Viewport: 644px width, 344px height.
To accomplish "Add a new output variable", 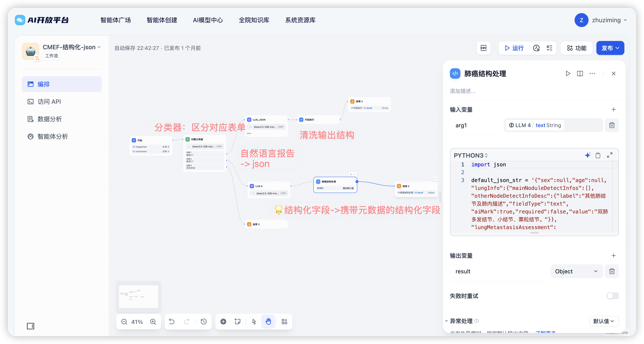I will pyautogui.click(x=613, y=255).
